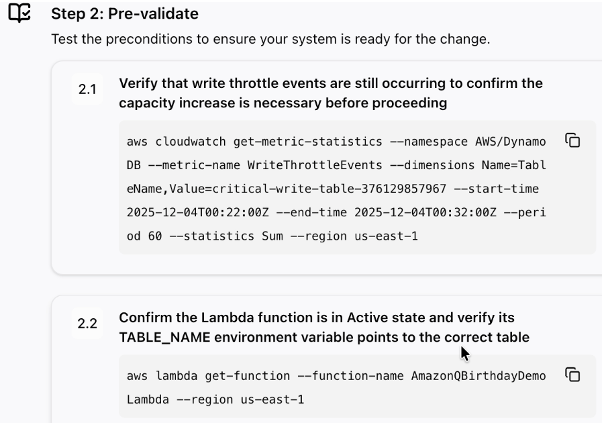Click the write throttle events step title
602x423 pixels.
coord(330,93)
